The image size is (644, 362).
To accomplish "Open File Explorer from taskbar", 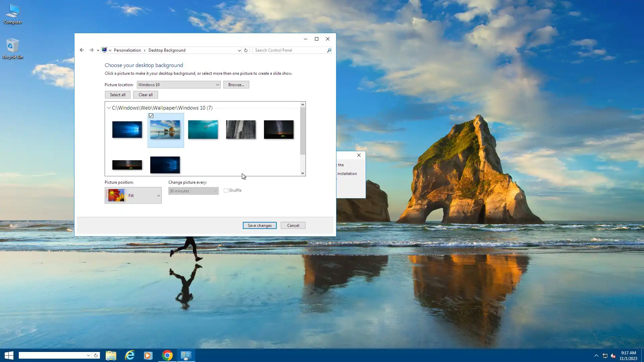I will [111, 355].
